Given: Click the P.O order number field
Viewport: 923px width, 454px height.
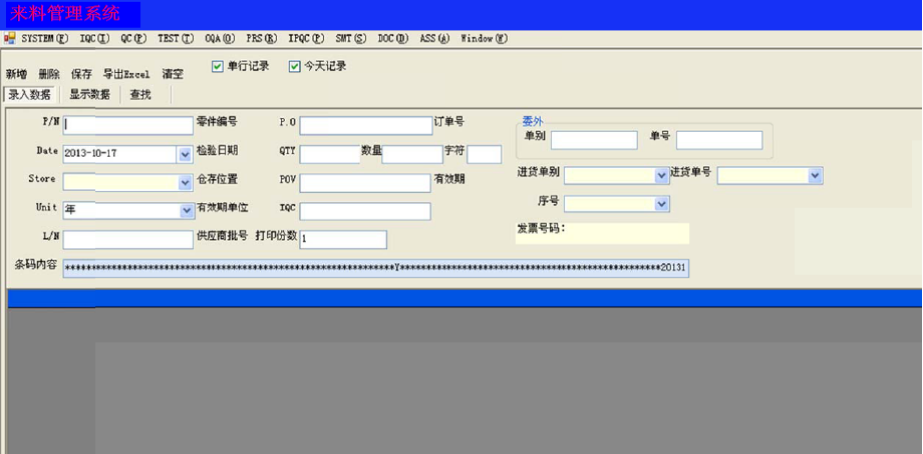Looking at the screenshot, I should (366, 125).
